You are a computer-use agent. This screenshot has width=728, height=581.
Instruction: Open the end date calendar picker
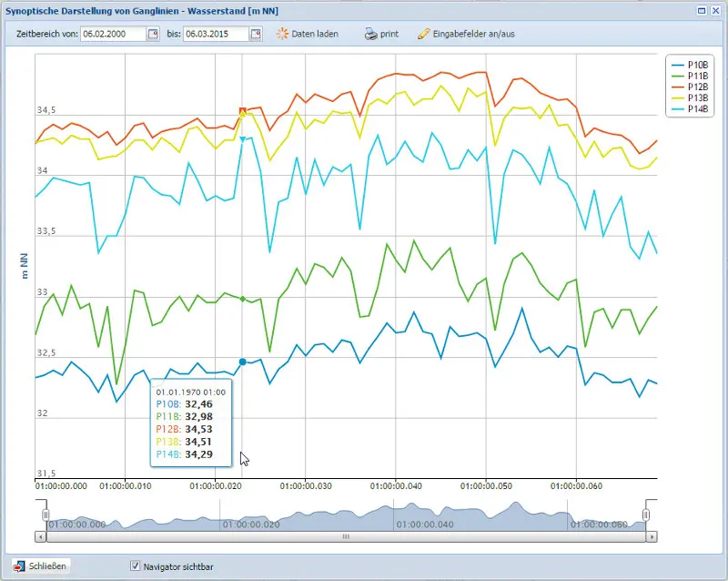(256, 34)
